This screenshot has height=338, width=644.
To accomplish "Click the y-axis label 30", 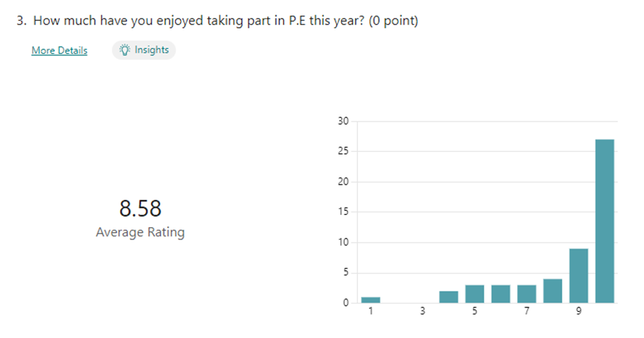I will coord(343,121).
